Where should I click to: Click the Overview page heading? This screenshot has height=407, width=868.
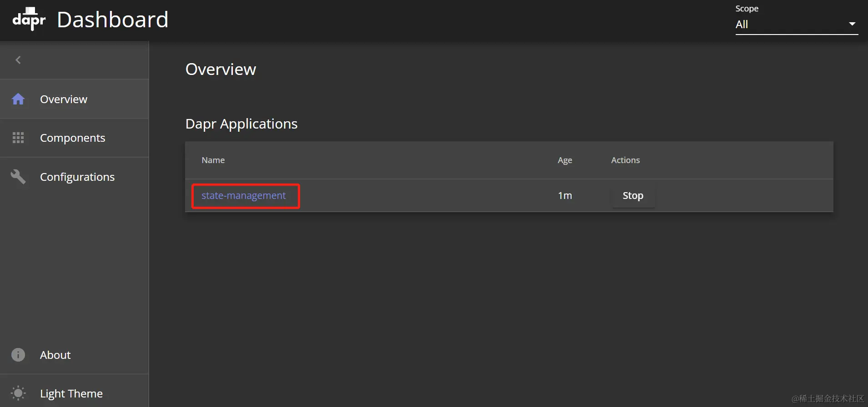221,69
